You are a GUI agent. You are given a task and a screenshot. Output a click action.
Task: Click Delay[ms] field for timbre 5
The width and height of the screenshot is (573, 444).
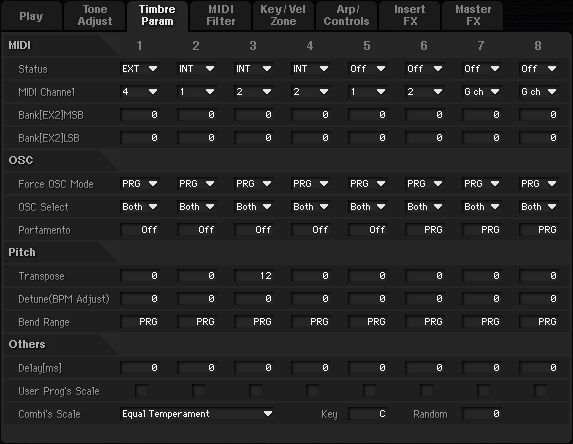[368, 368]
